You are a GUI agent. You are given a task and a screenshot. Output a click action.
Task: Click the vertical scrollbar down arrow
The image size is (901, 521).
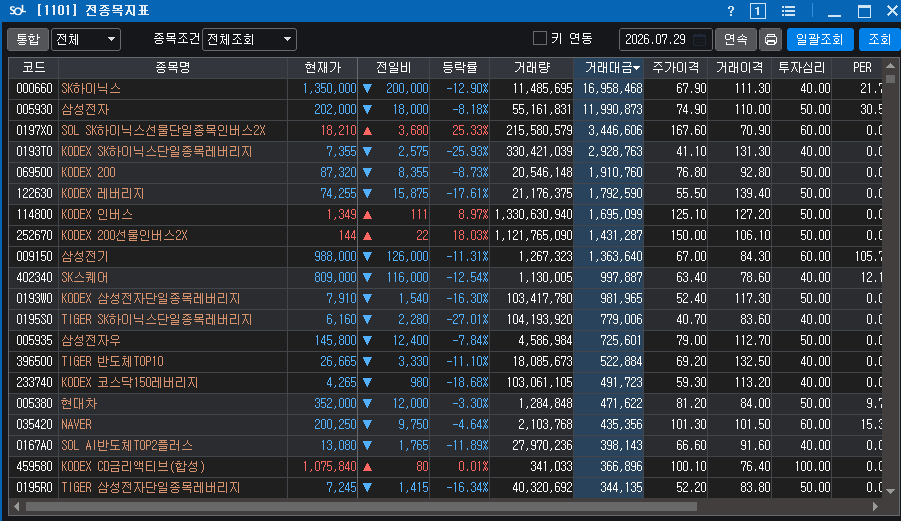tap(891, 491)
